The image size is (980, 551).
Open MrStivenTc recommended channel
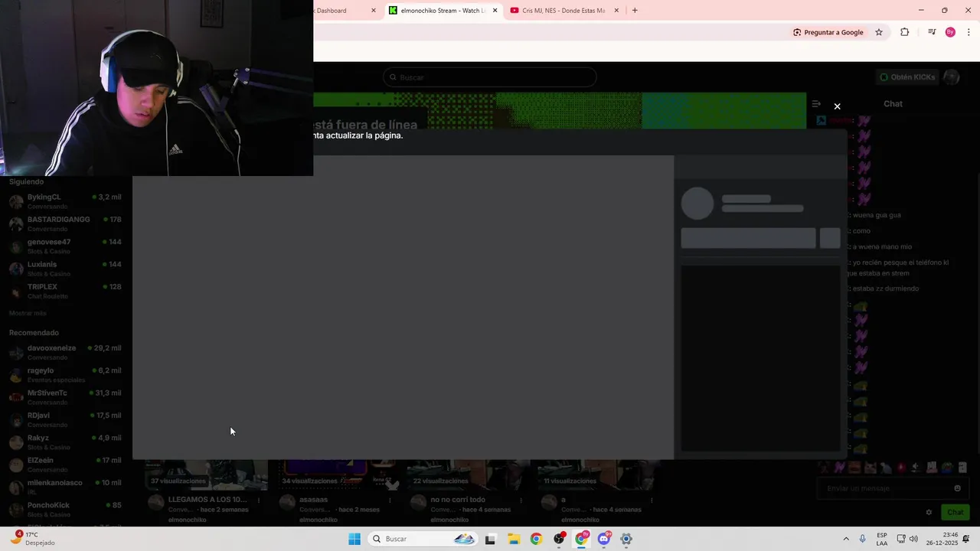tap(65, 397)
